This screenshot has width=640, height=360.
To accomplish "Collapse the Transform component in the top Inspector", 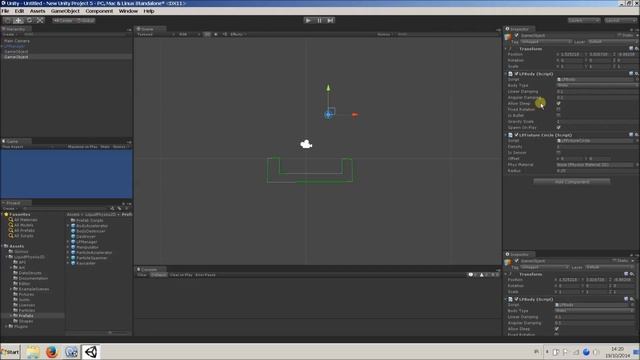I will (506, 49).
